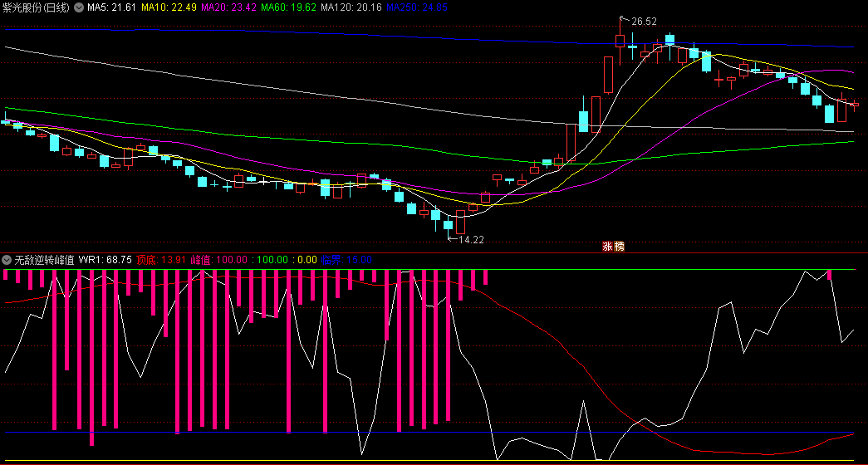The image size is (868, 465).
Task: Click the 无敌逆转峰值 indicator name
Action: [44, 260]
